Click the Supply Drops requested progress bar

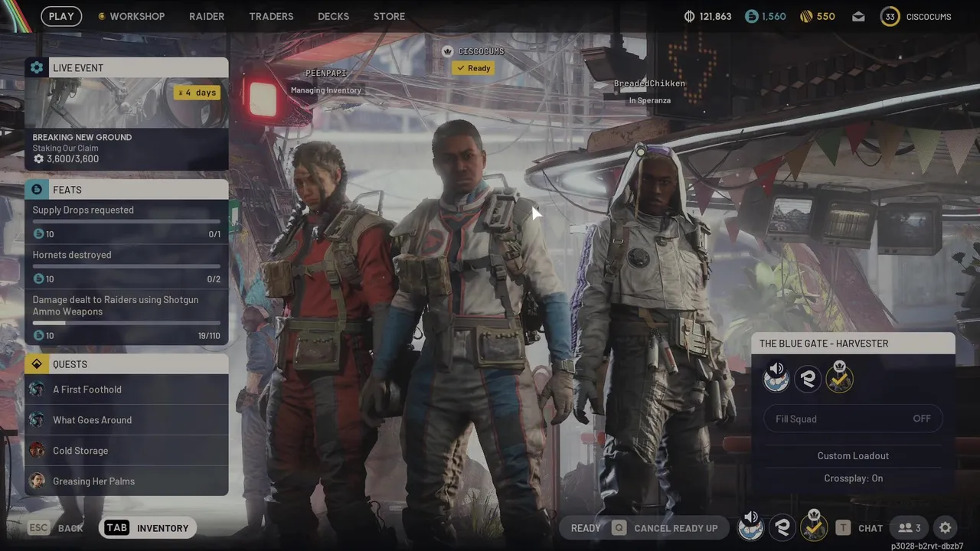pyautogui.click(x=126, y=222)
